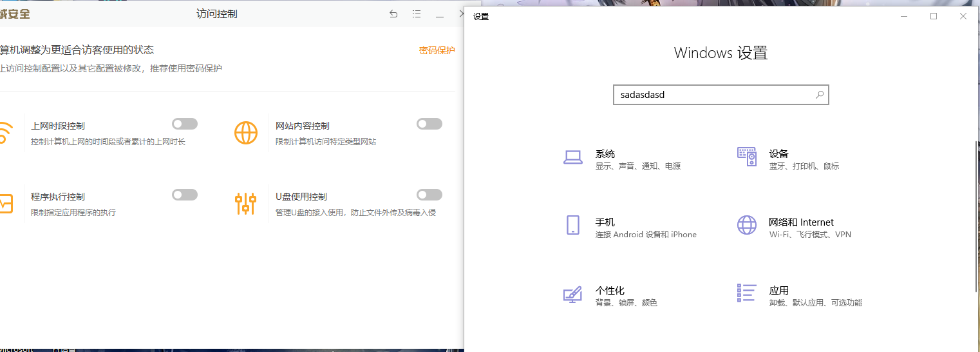
Task: Enable the 网站内容控制 switch
Action: pyautogui.click(x=429, y=124)
